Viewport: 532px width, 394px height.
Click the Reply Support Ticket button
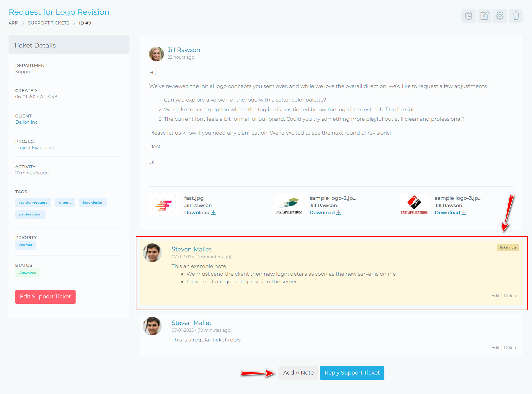coord(352,373)
